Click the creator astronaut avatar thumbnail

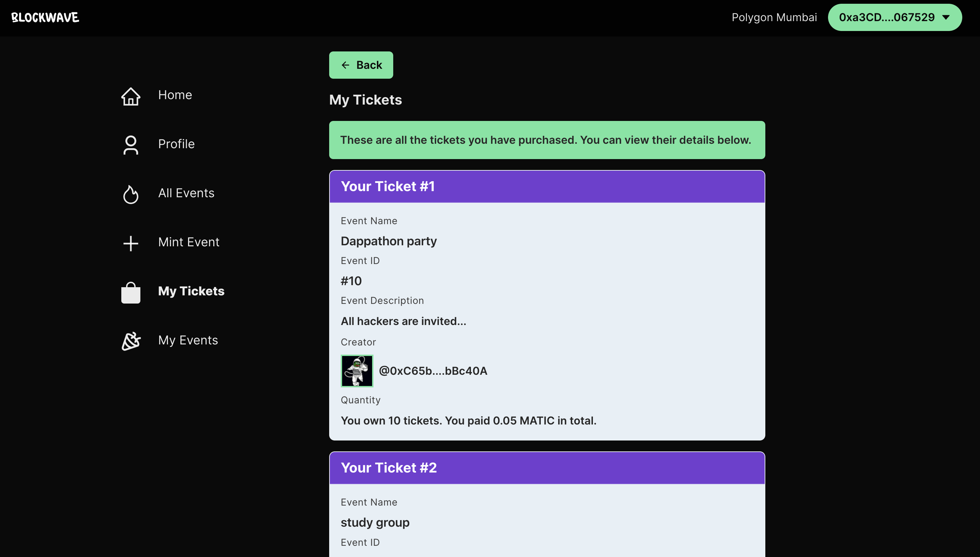pyautogui.click(x=357, y=371)
